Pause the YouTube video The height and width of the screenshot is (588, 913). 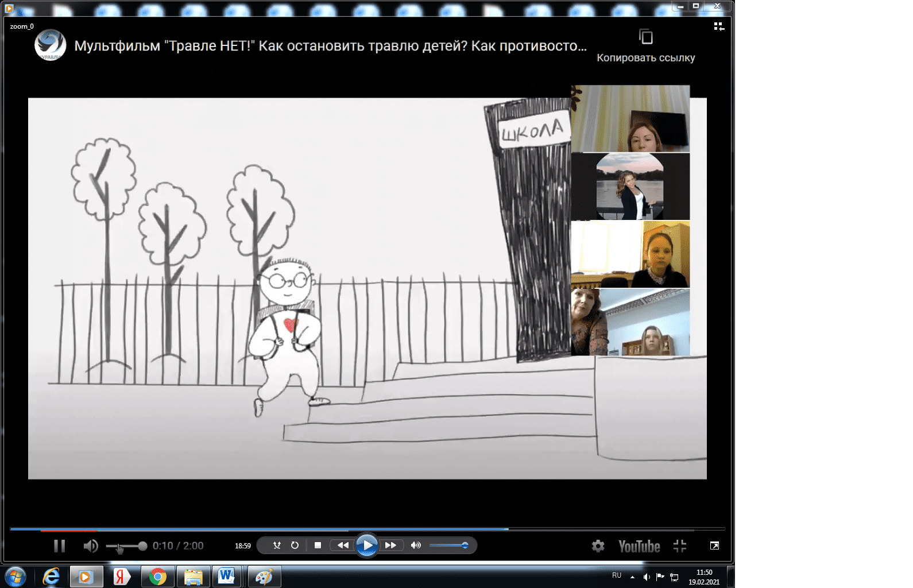pyautogui.click(x=59, y=546)
